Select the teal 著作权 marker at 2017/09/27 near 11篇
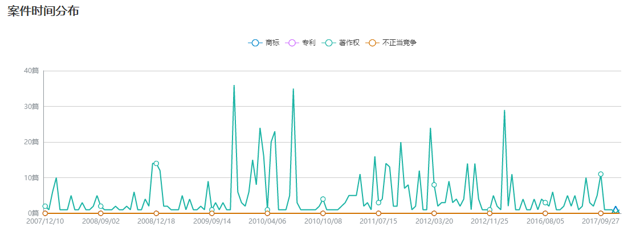 [x=601, y=174]
